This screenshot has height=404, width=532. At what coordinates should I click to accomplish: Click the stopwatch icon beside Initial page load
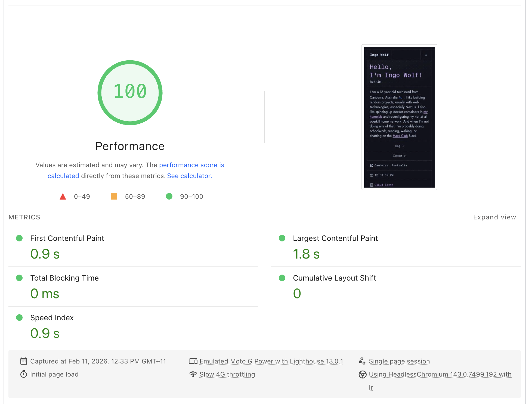(x=24, y=374)
